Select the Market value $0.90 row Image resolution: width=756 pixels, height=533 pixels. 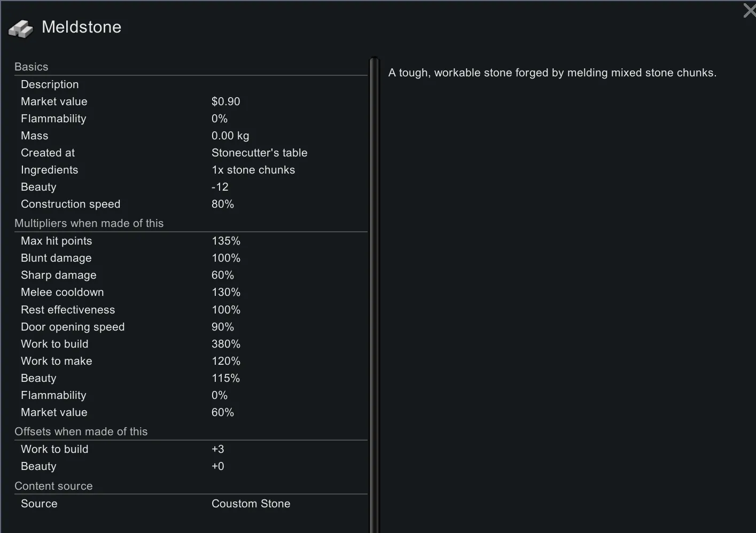190,101
